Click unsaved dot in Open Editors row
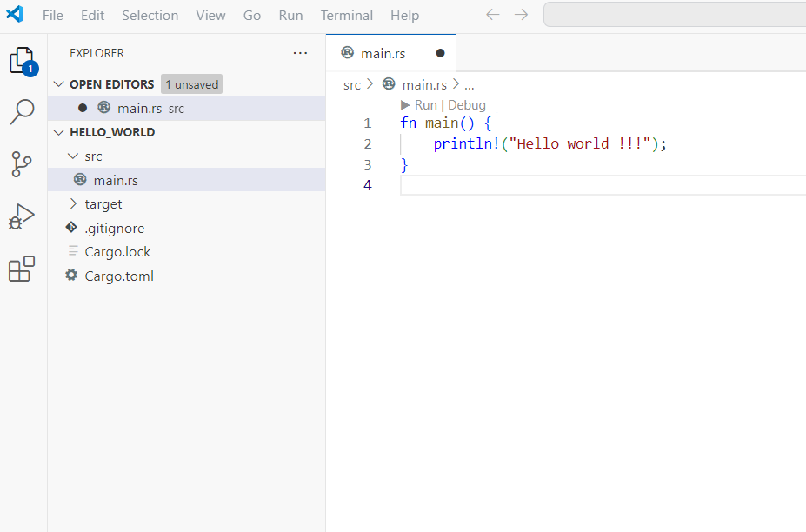Viewport: 806px width, 532px height. (83, 108)
